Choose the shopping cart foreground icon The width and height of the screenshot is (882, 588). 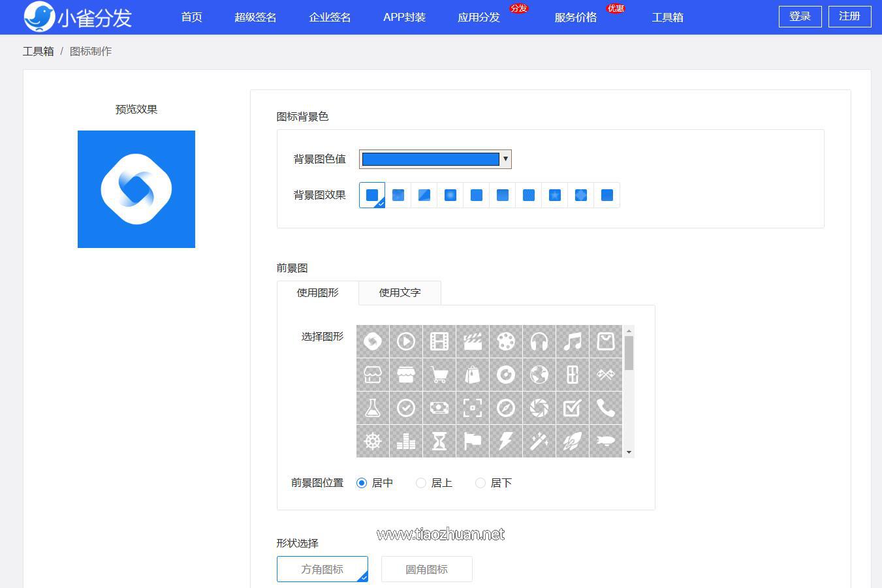click(x=439, y=375)
